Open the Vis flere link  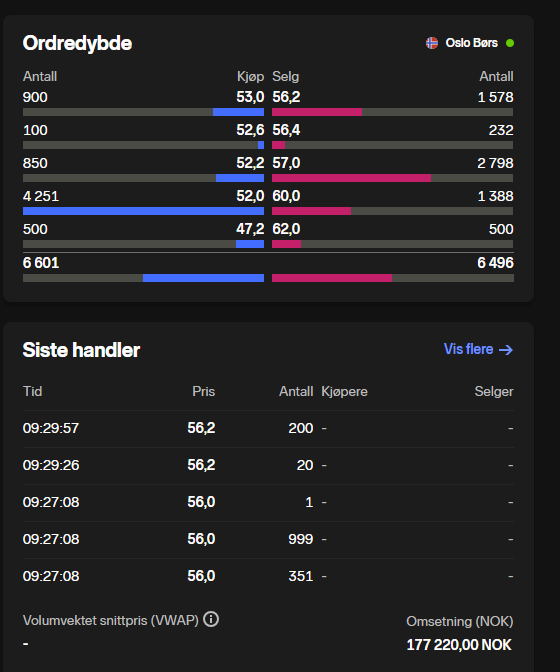pos(478,349)
